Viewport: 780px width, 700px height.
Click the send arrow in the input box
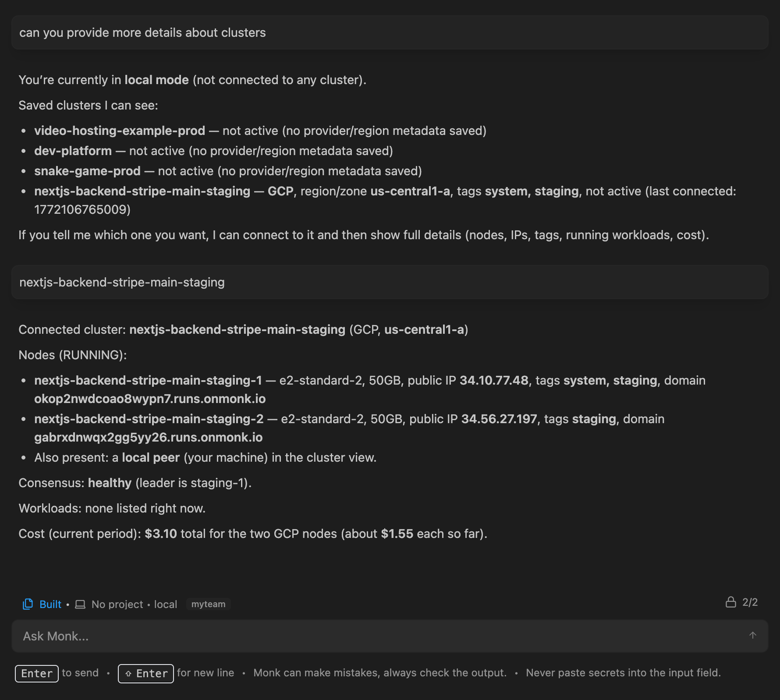(753, 636)
